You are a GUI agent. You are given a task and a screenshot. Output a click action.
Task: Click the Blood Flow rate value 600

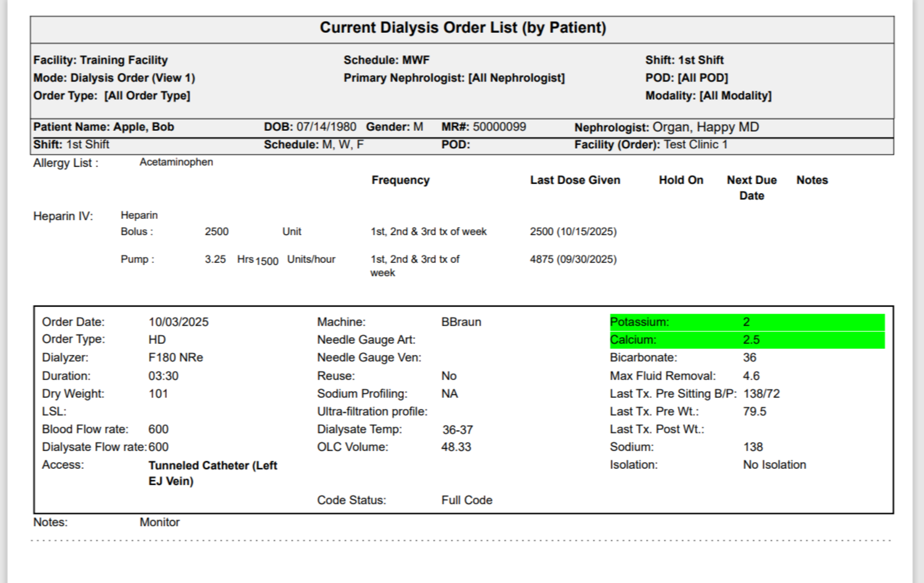coord(158,429)
